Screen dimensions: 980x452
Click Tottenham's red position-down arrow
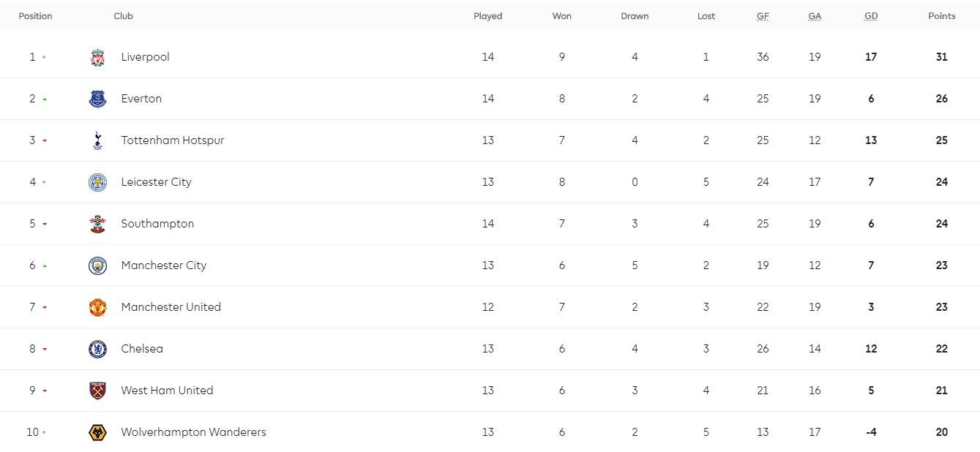(x=45, y=141)
